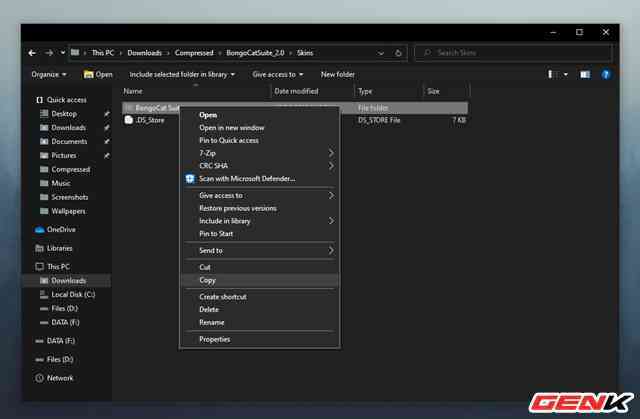This screenshot has width=640, height=419.
Task: Sort by the Size column header
Action: click(x=447, y=91)
